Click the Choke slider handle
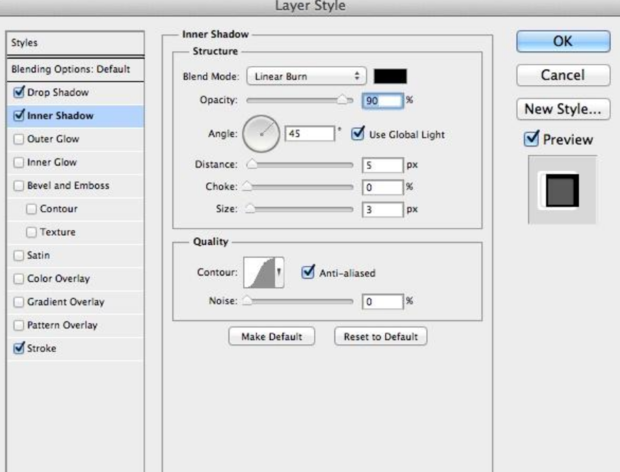 click(x=247, y=186)
